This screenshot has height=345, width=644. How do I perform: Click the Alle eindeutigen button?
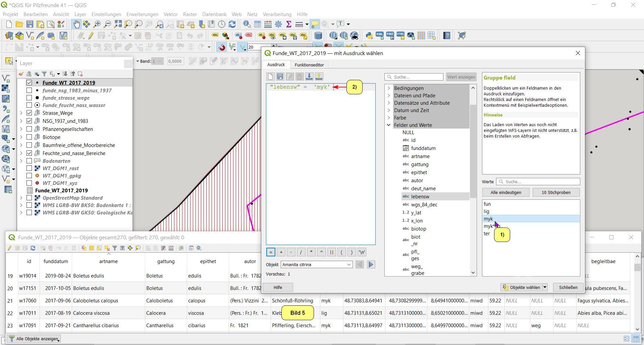(x=505, y=193)
